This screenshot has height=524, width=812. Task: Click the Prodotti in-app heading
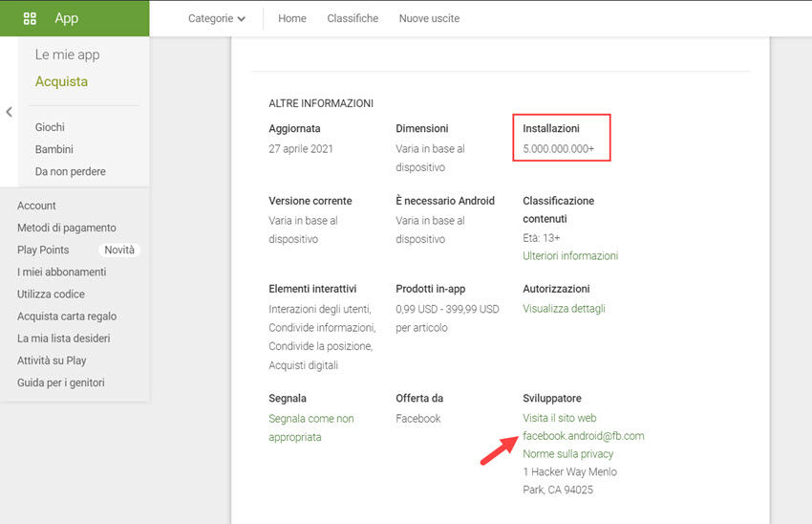coord(430,289)
